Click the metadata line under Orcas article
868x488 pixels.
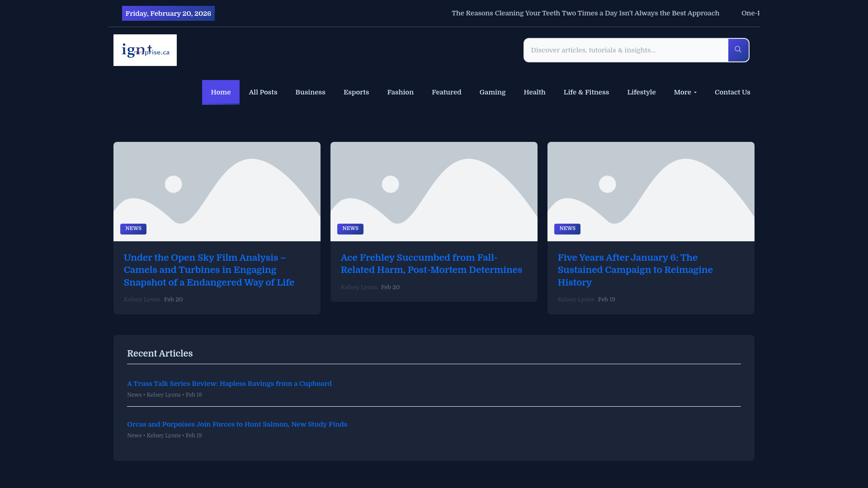point(165,436)
